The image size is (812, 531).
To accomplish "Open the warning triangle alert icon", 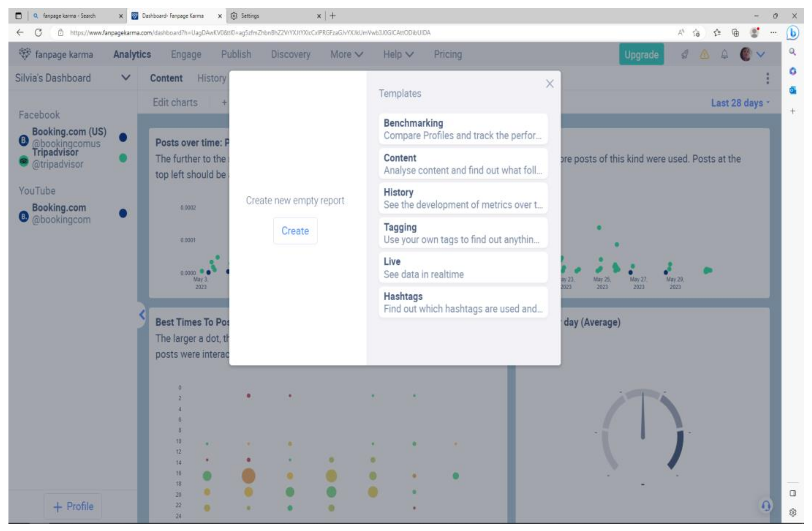I will pos(704,54).
